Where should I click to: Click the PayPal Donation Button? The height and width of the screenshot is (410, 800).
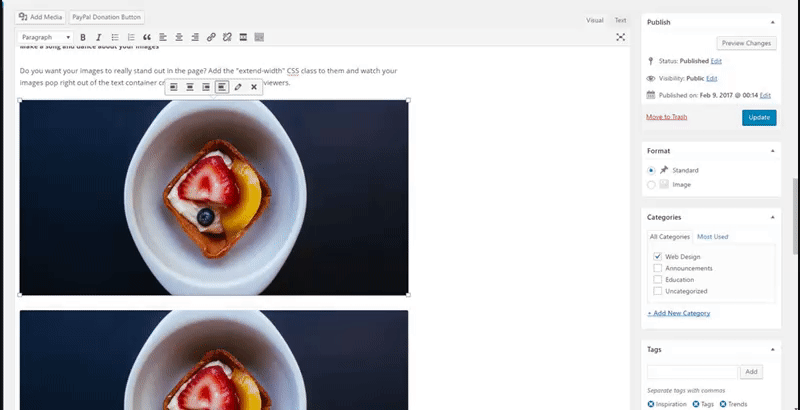pos(107,17)
